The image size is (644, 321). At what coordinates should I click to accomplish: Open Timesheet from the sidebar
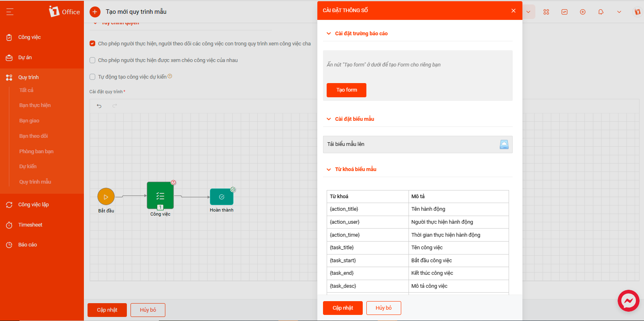(x=30, y=225)
